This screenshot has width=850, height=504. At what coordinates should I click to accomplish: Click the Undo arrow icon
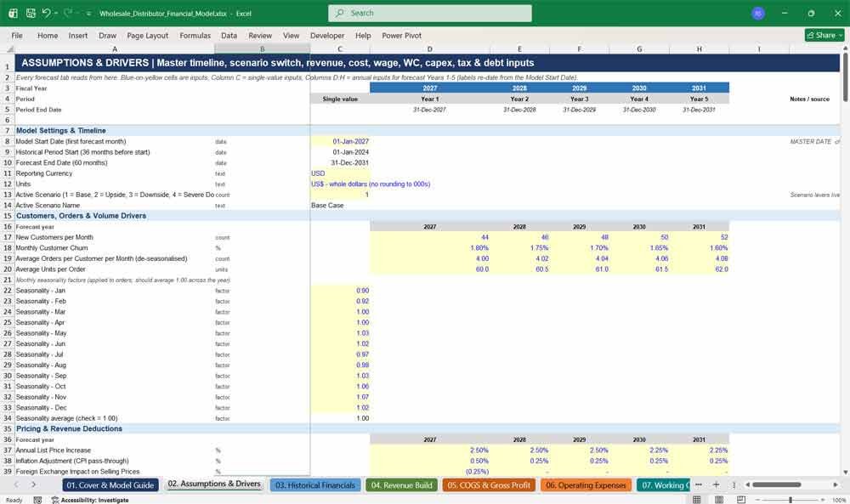[x=46, y=13]
